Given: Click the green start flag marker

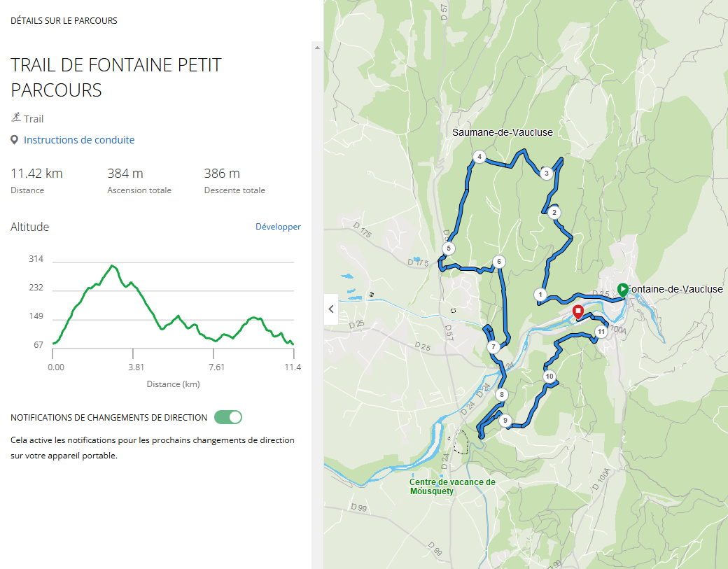Looking at the screenshot, I should 622,290.
